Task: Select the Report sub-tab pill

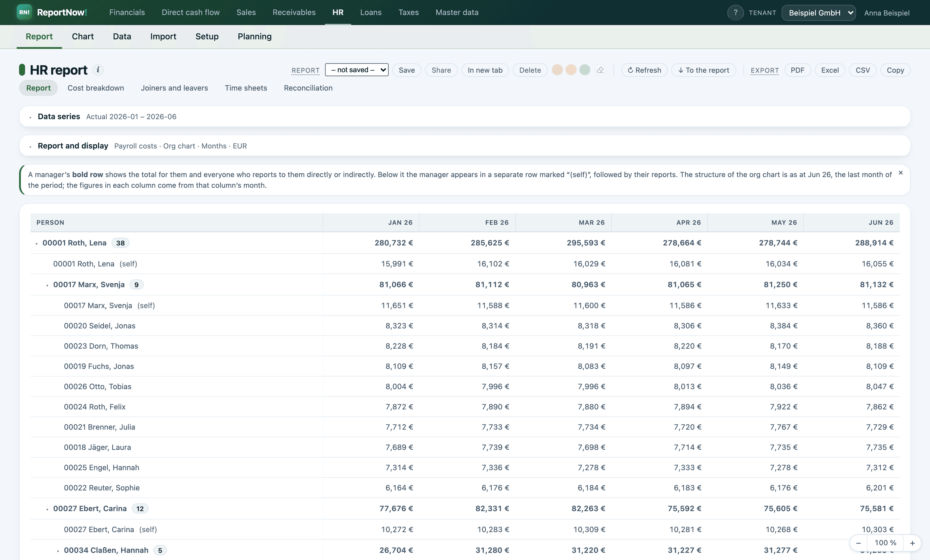Action: [x=38, y=88]
